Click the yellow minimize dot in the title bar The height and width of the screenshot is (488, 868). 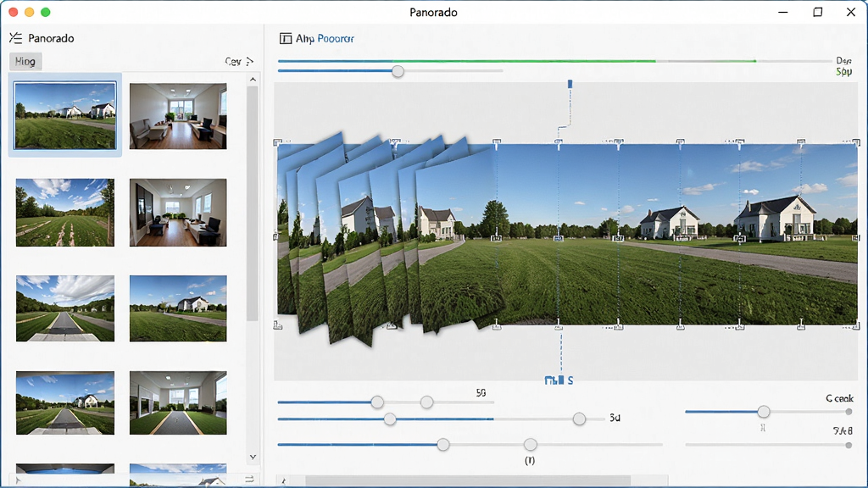[x=30, y=12]
